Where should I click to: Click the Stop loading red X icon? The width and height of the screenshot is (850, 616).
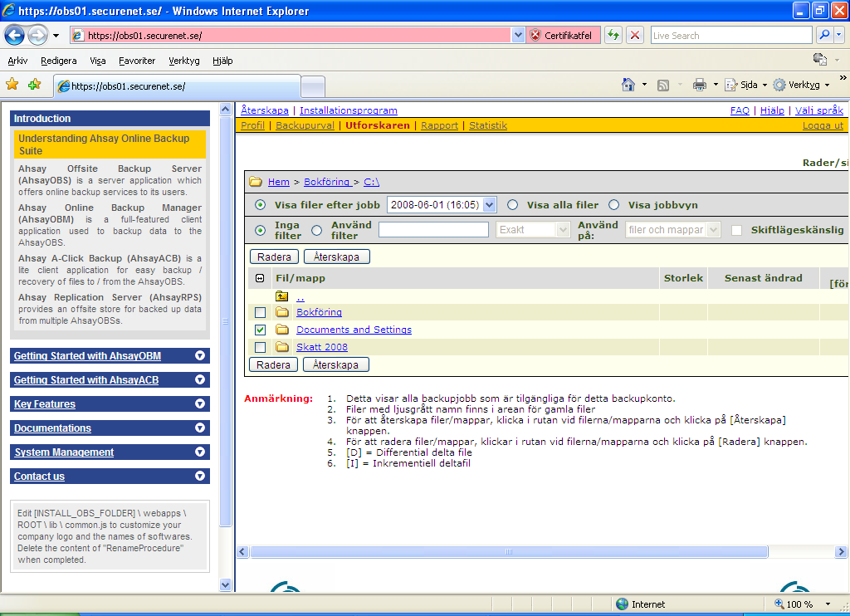coord(635,35)
